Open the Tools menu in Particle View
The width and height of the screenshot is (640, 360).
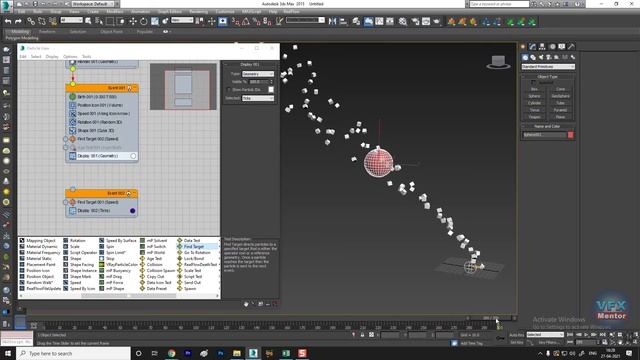(x=87, y=57)
